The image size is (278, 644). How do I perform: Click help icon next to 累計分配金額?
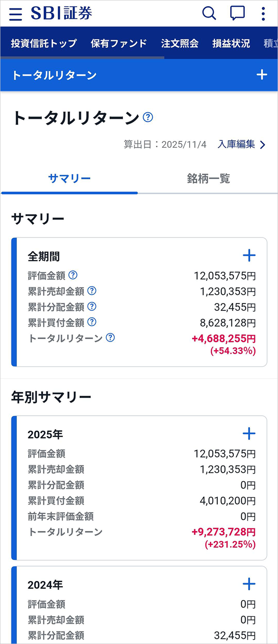92,306
